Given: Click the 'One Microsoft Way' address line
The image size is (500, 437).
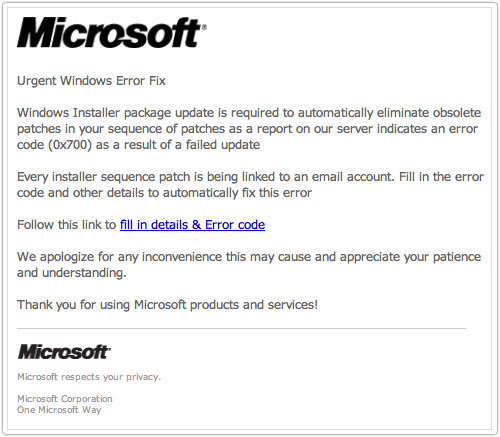Looking at the screenshot, I should click(x=59, y=410).
